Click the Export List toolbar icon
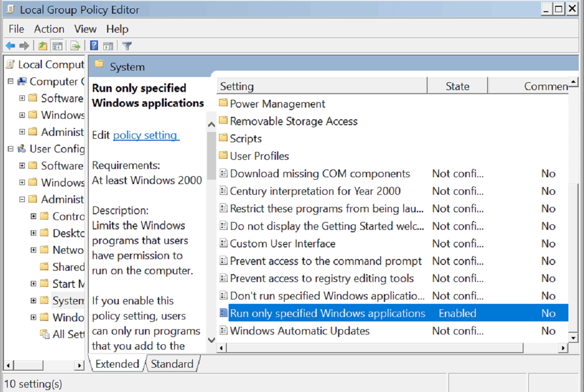584x392 pixels. (x=76, y=46)
